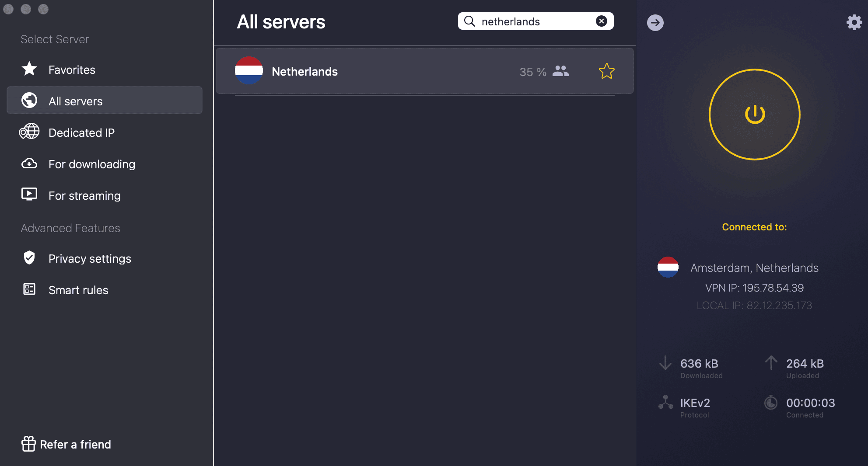This screenshot has width=868, height=466.
Task: Click the All servers globe icon
Action: [x=29, y=100]
